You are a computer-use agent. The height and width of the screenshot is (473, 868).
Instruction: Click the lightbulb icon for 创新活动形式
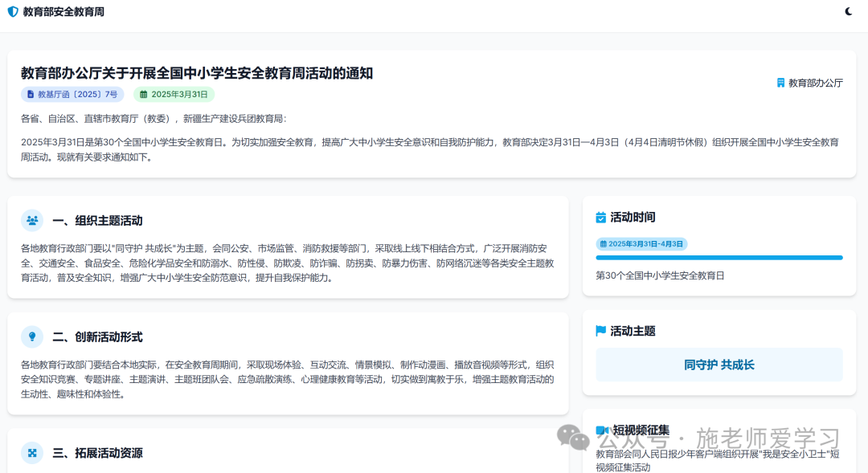(32, 336)
